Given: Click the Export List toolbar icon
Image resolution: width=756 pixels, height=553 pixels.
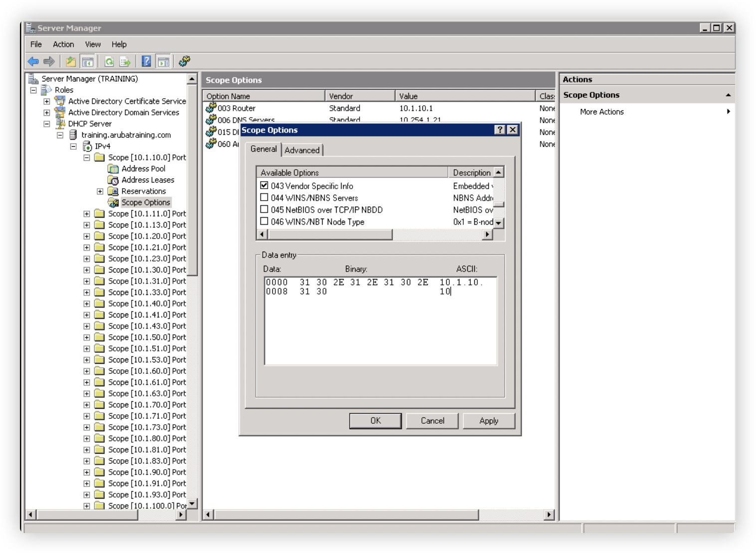Looking at the screenshot, I should pos(125,61).
